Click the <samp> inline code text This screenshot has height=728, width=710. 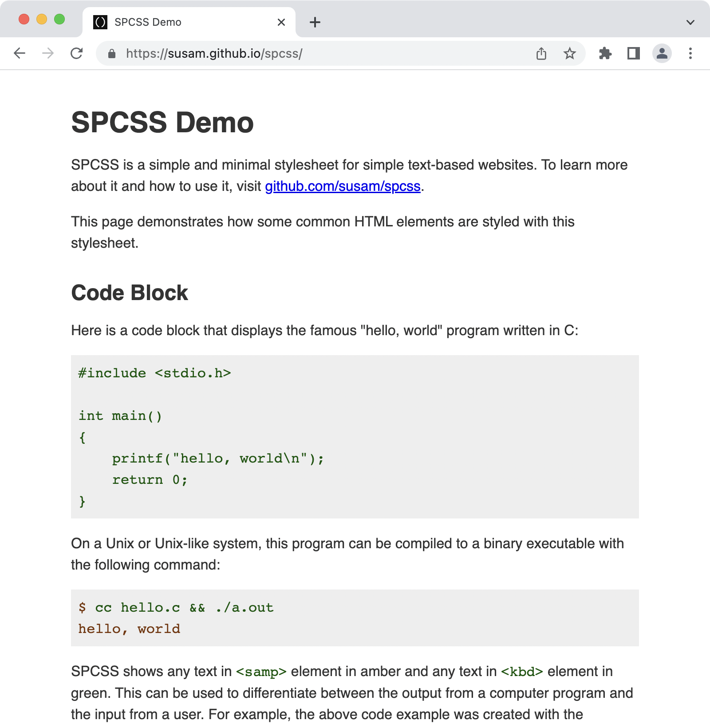coord(261,672)
